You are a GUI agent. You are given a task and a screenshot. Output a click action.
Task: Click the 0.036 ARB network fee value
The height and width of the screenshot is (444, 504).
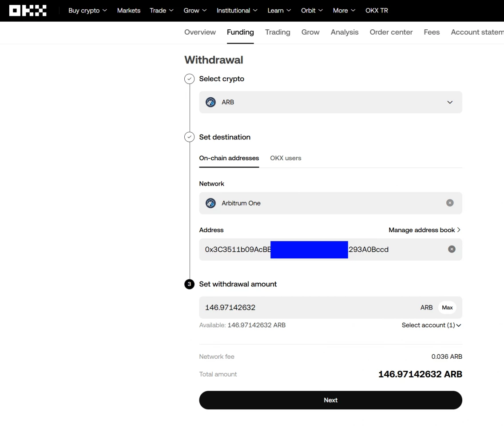click(x=446, y=357)
